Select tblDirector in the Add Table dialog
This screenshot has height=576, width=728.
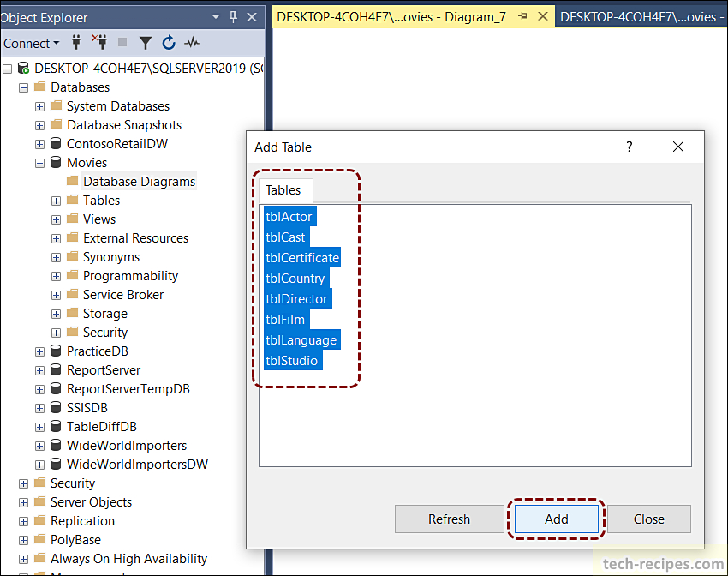[296, 298]
